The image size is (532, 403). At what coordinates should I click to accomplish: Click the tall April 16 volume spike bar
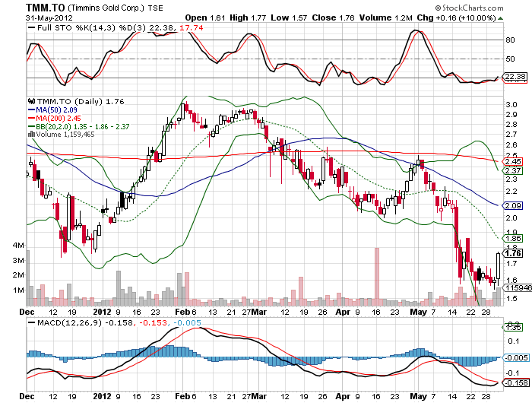point(377,277)
